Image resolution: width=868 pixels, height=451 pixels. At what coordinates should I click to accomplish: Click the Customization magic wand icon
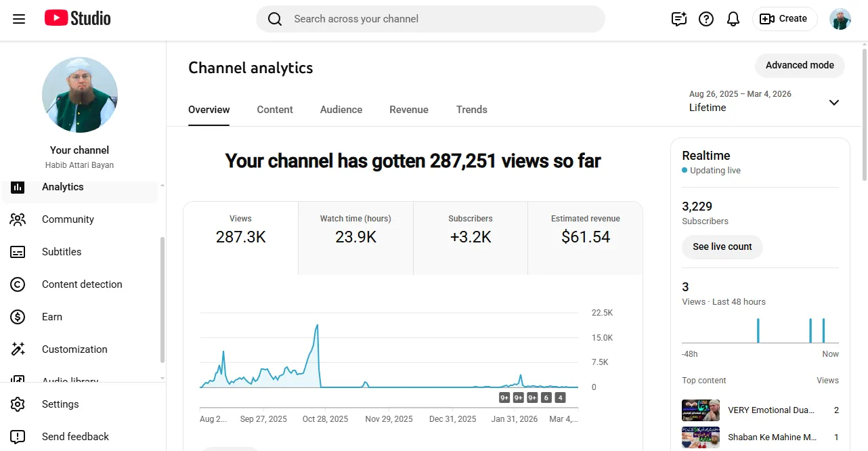click(18, 349)
